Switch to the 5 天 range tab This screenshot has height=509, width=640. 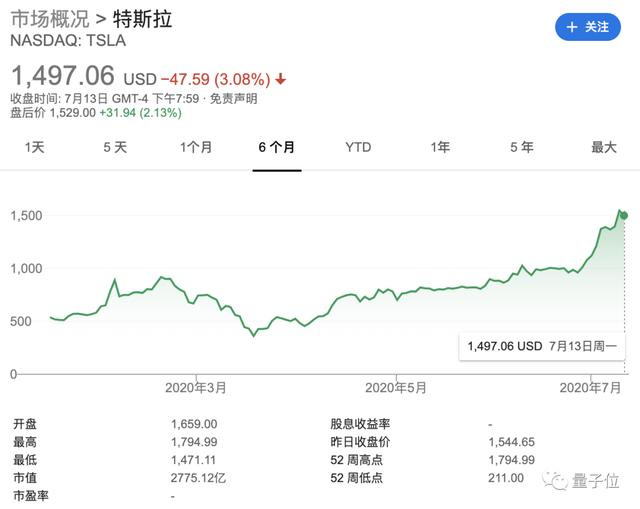pos(115,147)
